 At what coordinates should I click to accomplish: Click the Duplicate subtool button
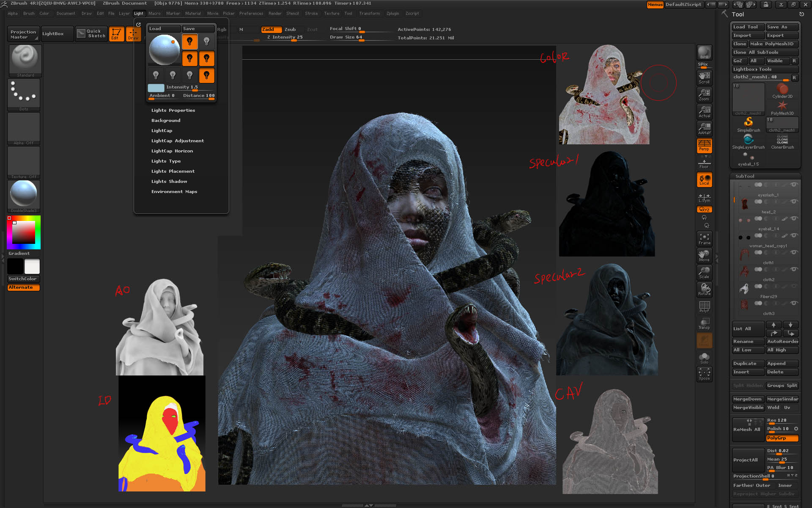pyautogui.click(x=748, y=364)
